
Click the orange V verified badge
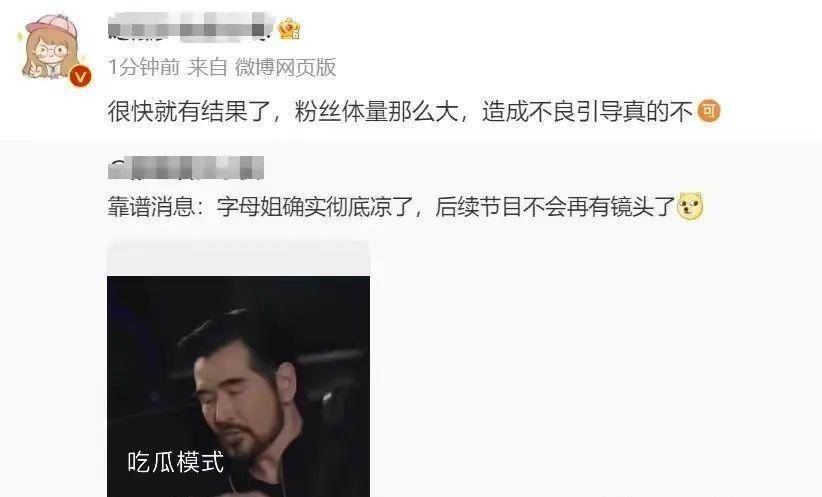click(81, 77)
